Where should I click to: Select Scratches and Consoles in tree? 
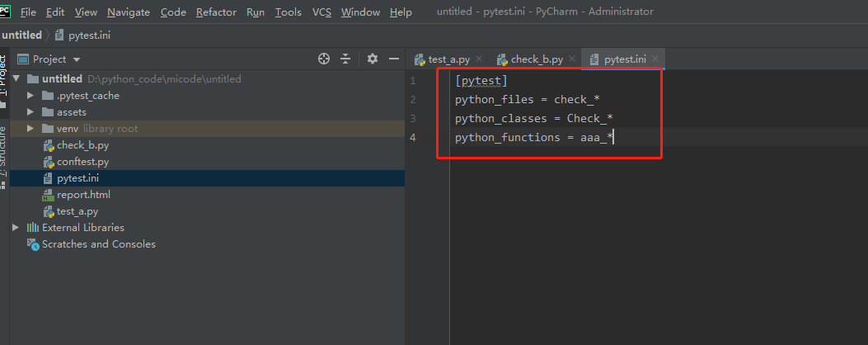click(99, 244)
